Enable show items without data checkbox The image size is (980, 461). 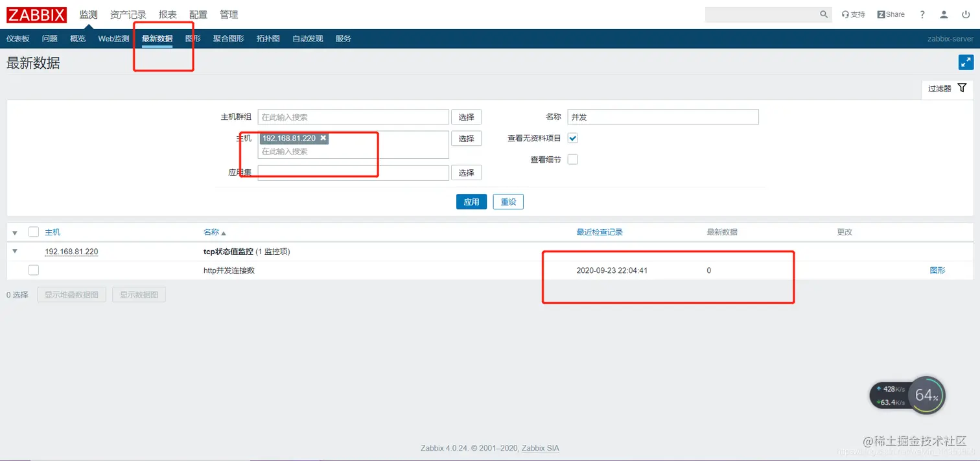tap(573, 138)
